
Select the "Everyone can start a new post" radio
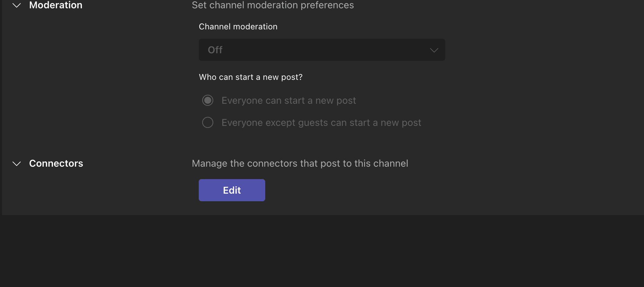tap(208, 101)
